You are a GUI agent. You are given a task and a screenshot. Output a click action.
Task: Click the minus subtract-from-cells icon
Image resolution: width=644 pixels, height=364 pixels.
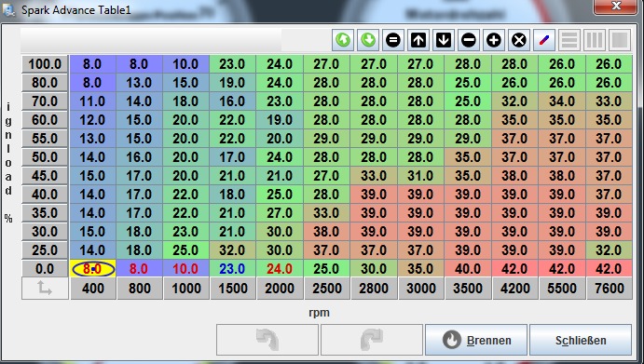pos(468,40)
